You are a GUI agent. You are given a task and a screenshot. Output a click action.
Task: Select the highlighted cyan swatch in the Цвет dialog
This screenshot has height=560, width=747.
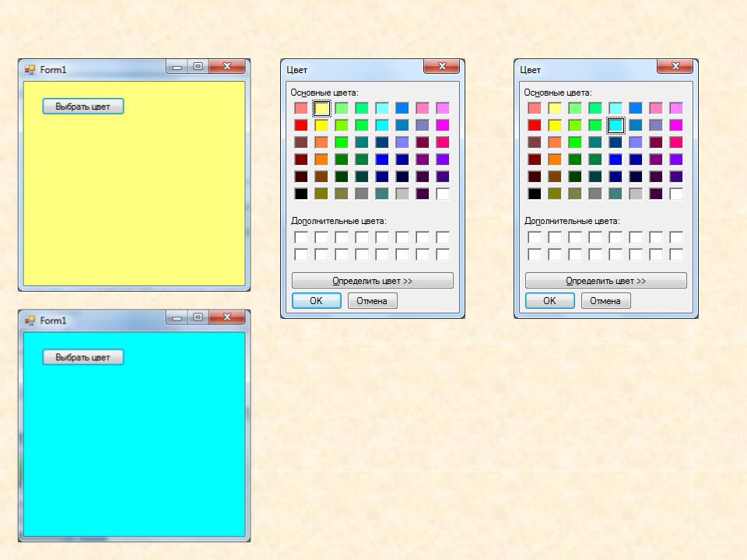615,125
